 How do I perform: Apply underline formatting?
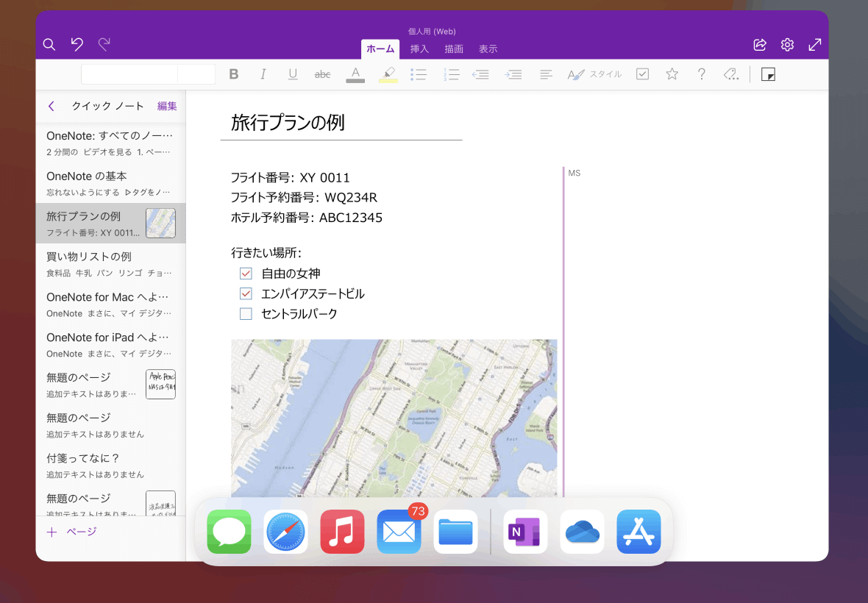pos(293,74)
